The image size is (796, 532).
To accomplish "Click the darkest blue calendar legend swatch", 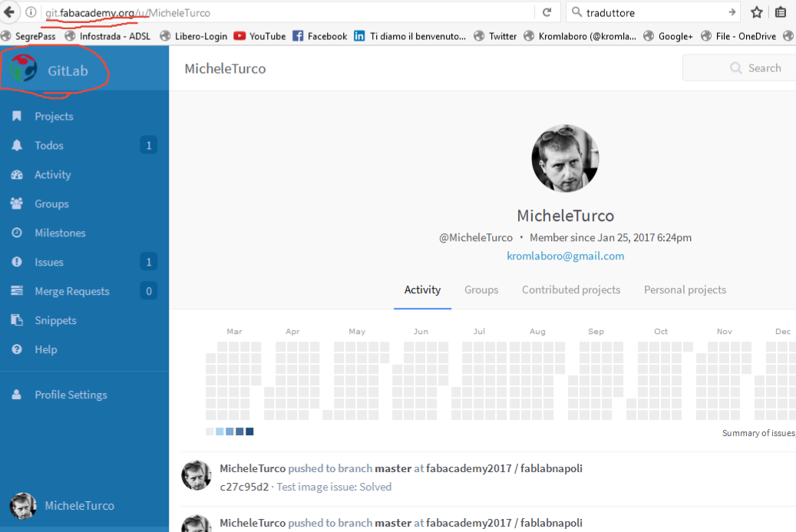I will point(249,431).
